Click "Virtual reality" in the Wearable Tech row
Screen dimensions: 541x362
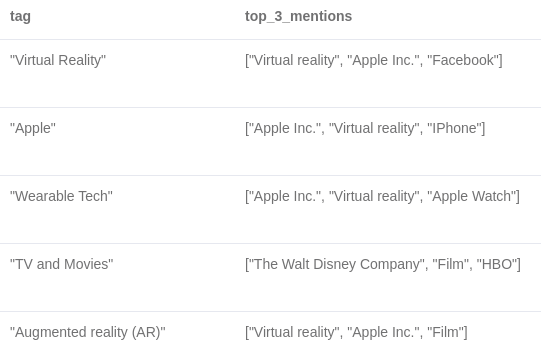click(x=374, y=196)
